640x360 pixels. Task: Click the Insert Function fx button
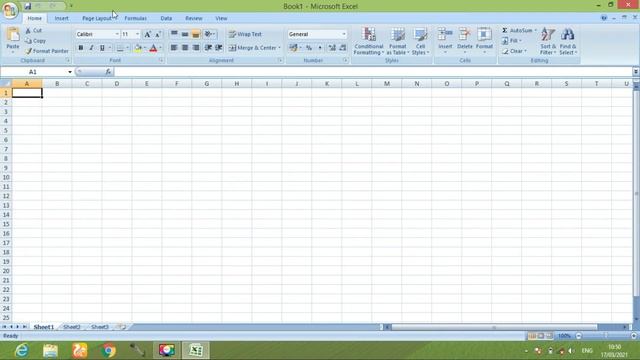pyautogui.click(x=108, y=72)
